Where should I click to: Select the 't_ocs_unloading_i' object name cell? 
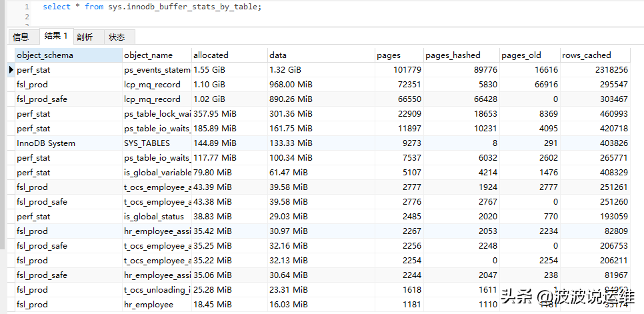click(157, 290)
